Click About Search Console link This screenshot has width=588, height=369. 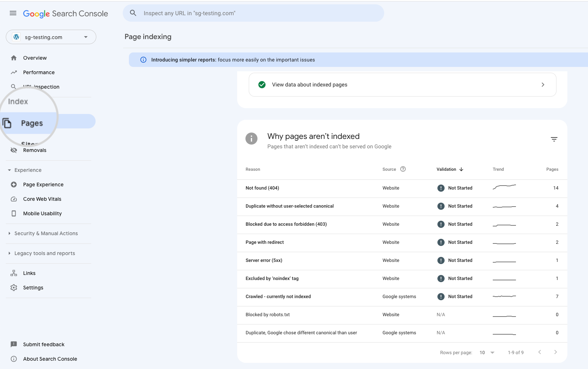[50, 359]
